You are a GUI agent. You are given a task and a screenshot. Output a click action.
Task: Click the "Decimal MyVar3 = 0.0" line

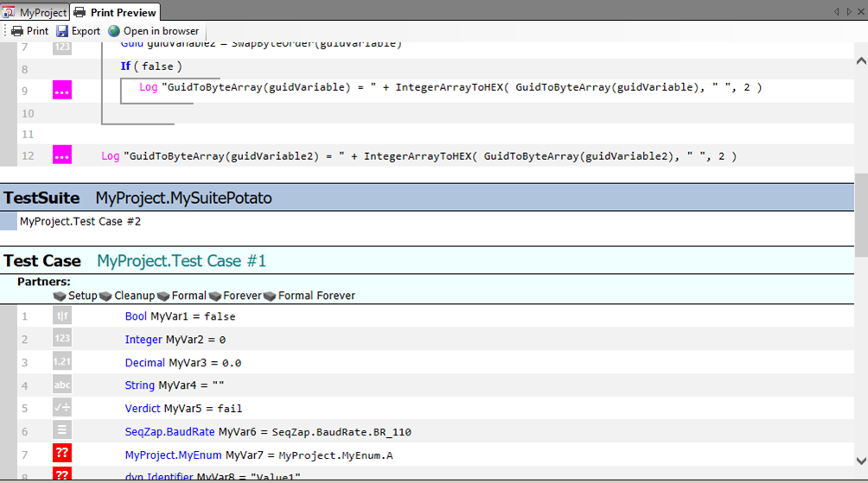(x=182, y=363)
